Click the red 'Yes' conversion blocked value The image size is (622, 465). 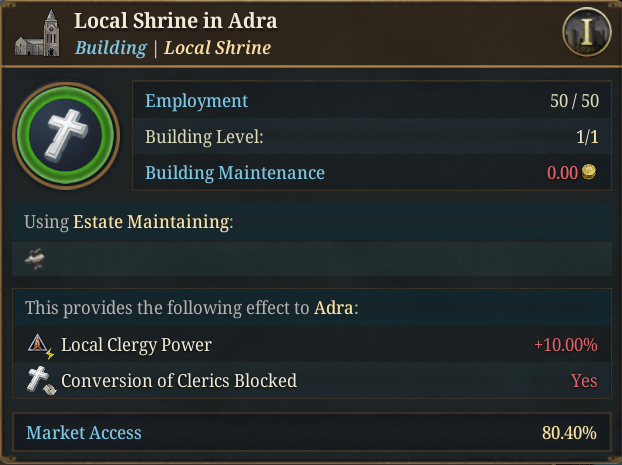[583, 380]
